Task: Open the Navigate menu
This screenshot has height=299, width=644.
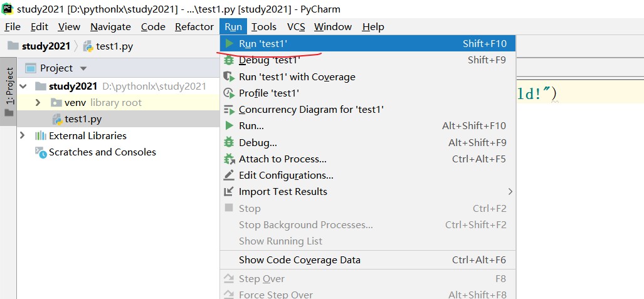Action: pyautogui.click(x=110, y=27)
